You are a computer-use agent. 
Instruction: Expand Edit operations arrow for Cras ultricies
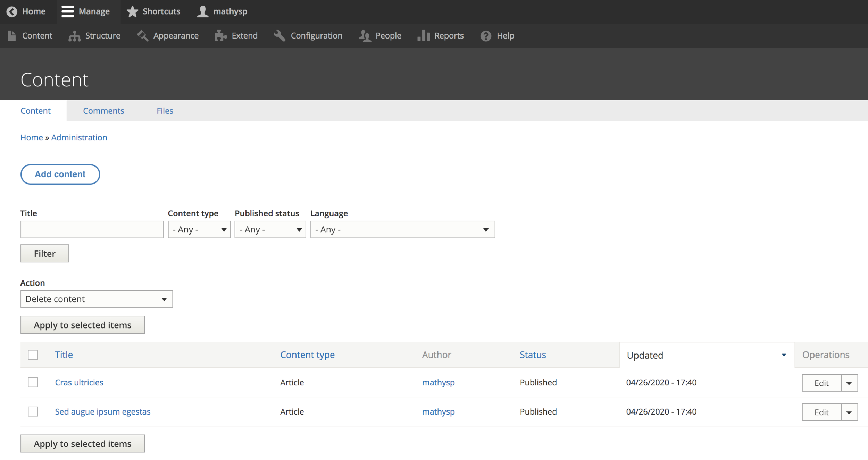click(849, 383)
